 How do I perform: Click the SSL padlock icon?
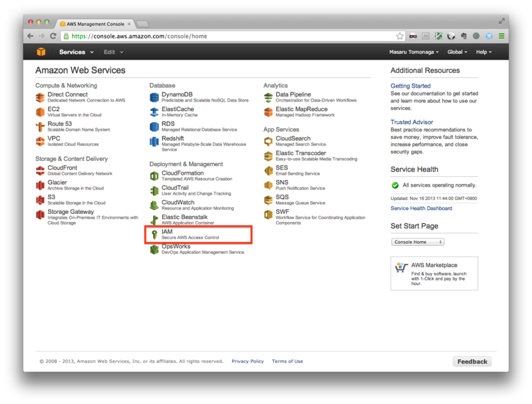(66, 36)
